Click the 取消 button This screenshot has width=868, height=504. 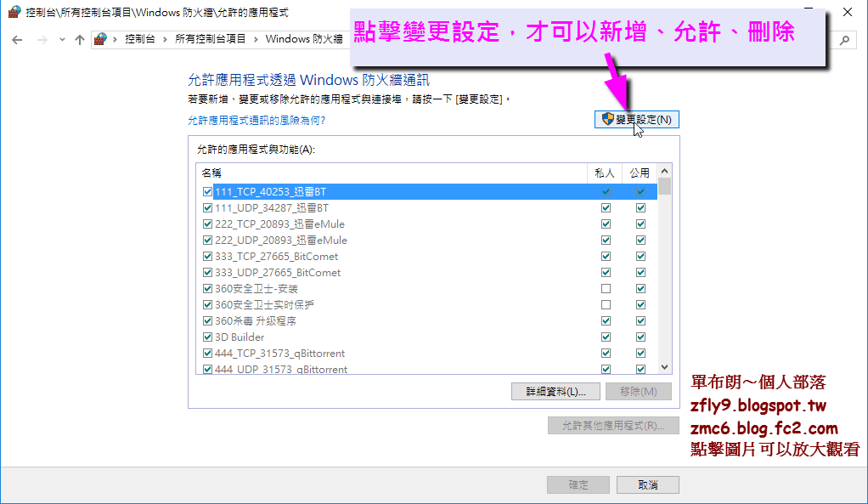648,484
